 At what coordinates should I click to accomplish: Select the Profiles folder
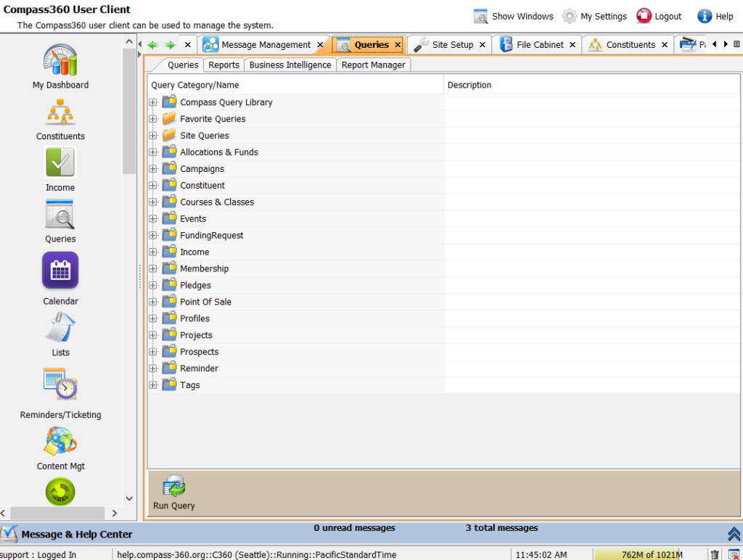(194, 318)
